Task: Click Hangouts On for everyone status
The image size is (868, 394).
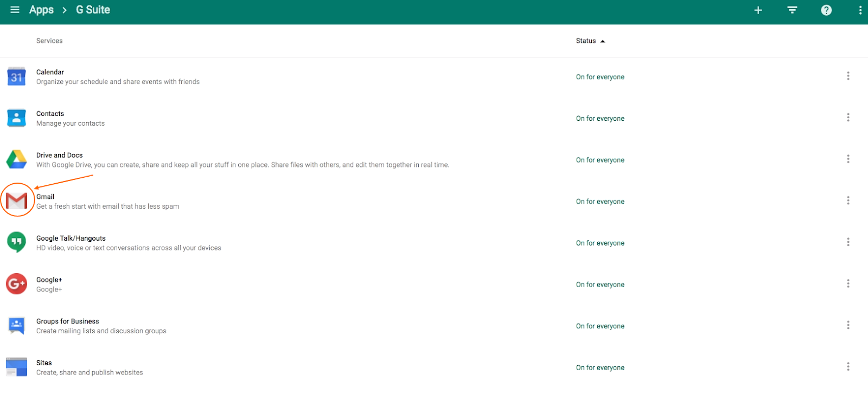Action: click(x=600, y=243)
